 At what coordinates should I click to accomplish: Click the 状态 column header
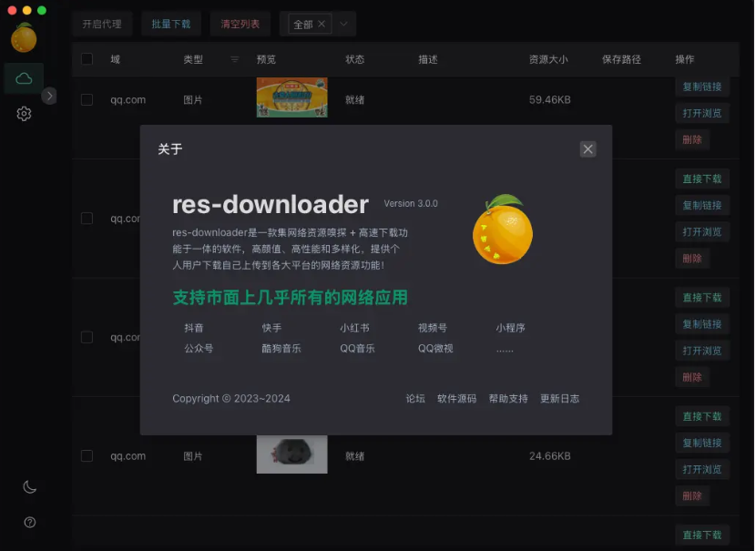pos(355,59)
